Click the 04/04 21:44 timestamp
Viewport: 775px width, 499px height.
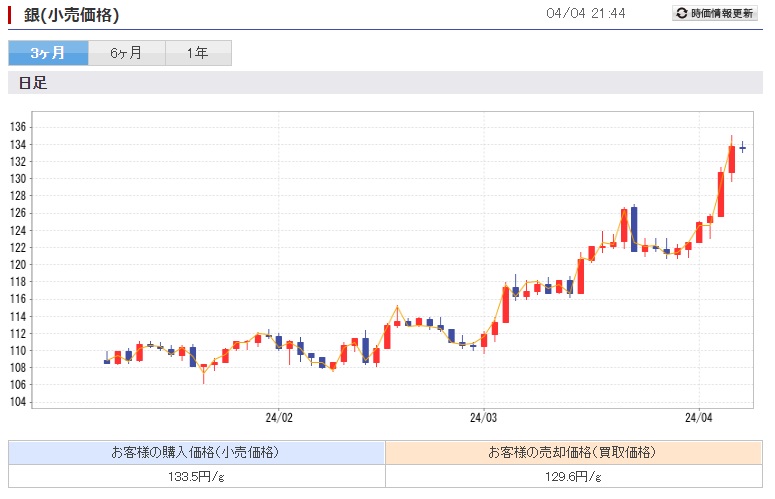[x=586, y=13]
